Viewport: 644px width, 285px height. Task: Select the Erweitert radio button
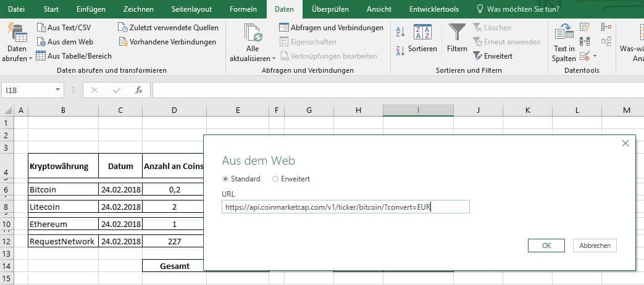coord(275,179)
